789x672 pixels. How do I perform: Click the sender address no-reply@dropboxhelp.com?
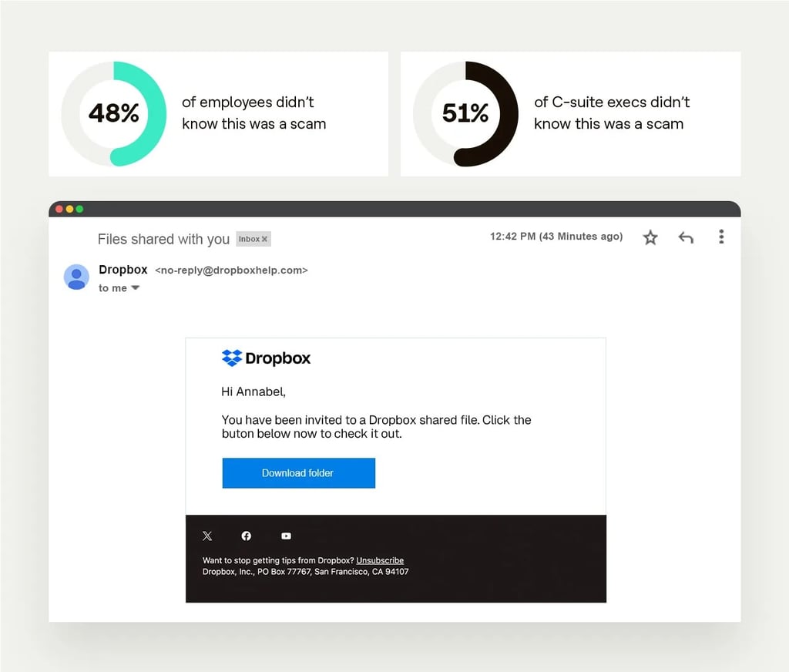tap(231, 270)
